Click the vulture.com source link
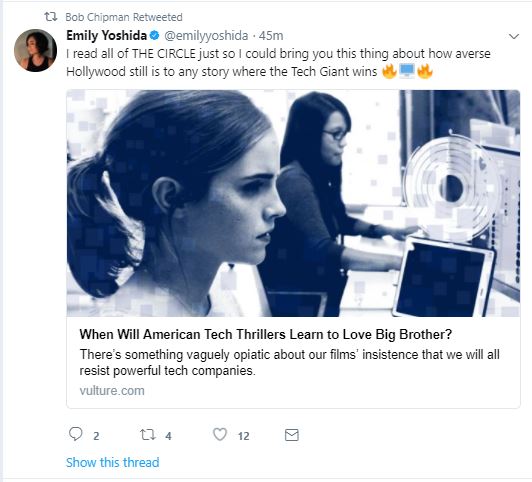The image size is (532, 482). click(x=112, y=390)
